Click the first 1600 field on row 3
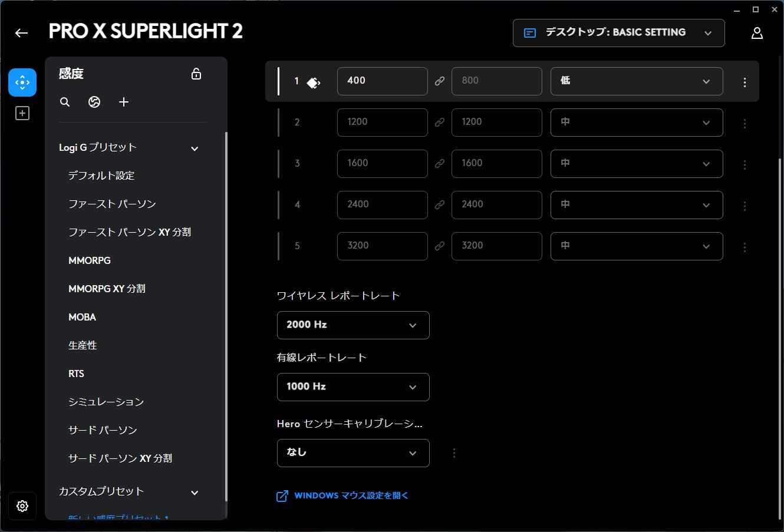Screen dimensions: 784x532 [x=383, y=164]
